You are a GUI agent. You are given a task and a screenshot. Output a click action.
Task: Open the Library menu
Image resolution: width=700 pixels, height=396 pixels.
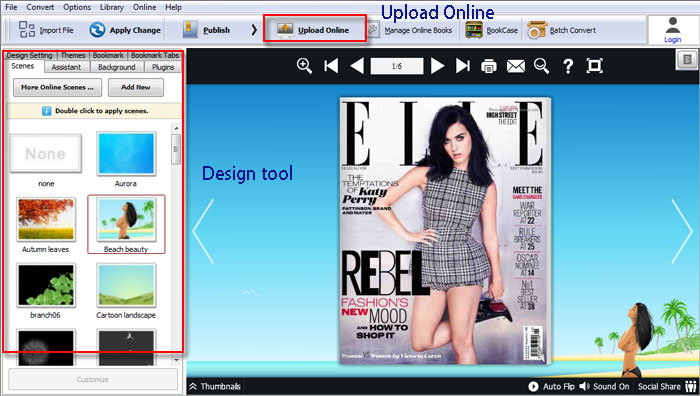click(112, 7)
